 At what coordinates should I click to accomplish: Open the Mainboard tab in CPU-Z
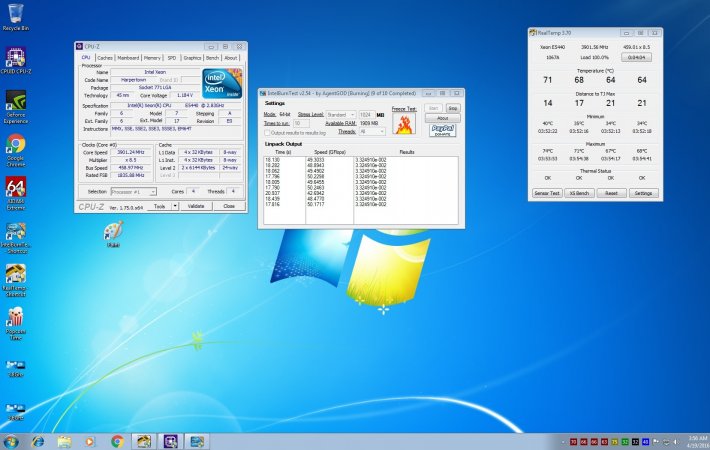[x=129, y=58]
